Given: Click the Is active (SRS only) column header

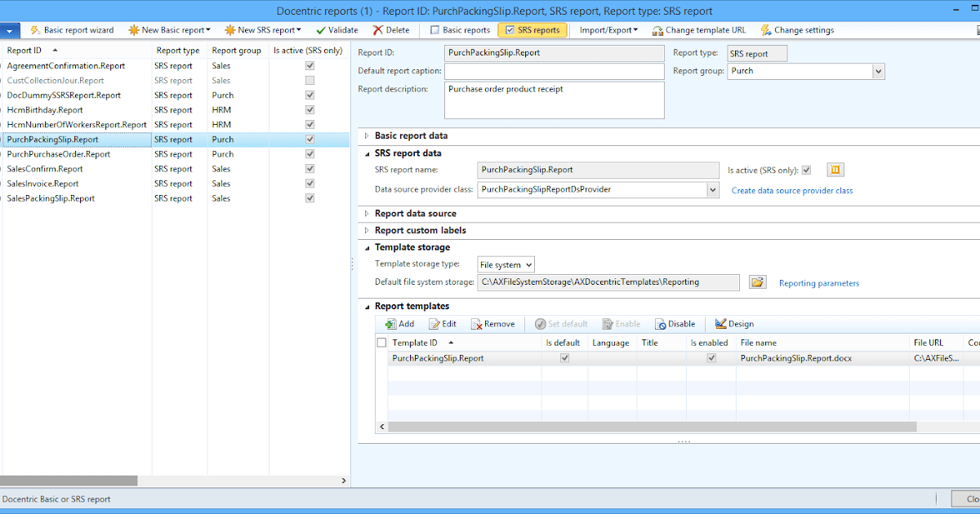Looking at the screenshot, I should [x=309, y=51].
